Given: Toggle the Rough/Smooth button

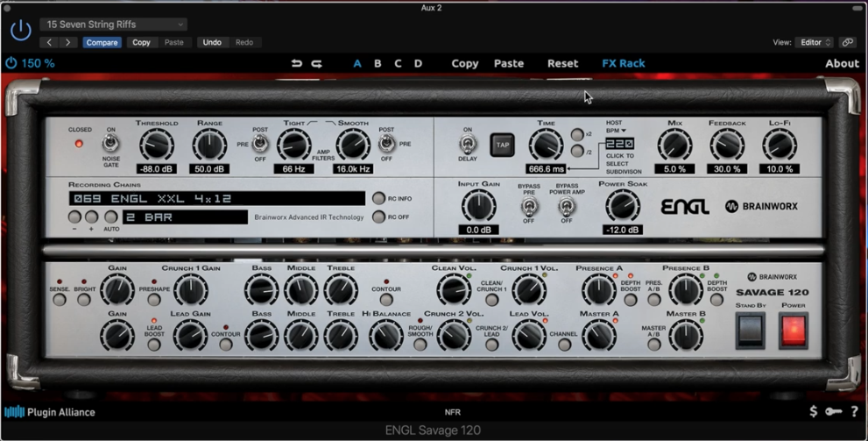Looking at the screenshot, I should pos(420,345).
